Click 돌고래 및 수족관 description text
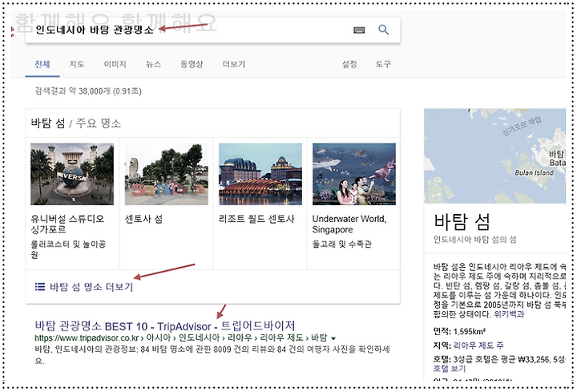 pos(342,244)
